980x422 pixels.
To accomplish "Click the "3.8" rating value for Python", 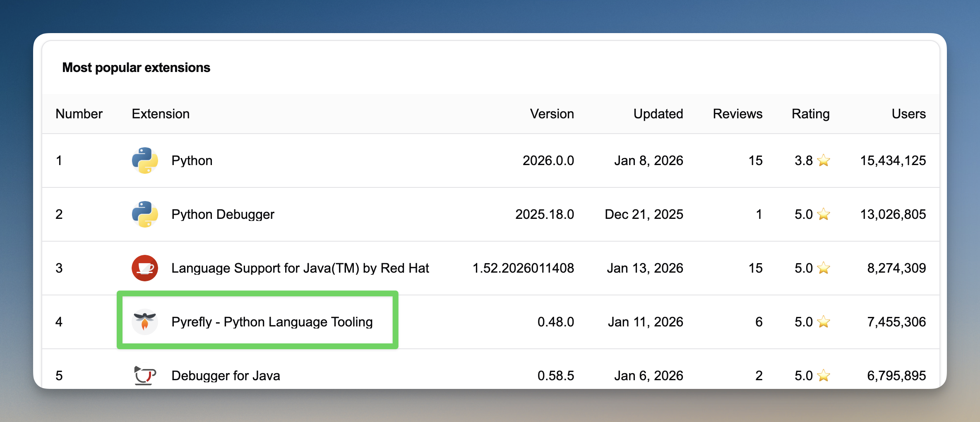I will pos(804,161).
